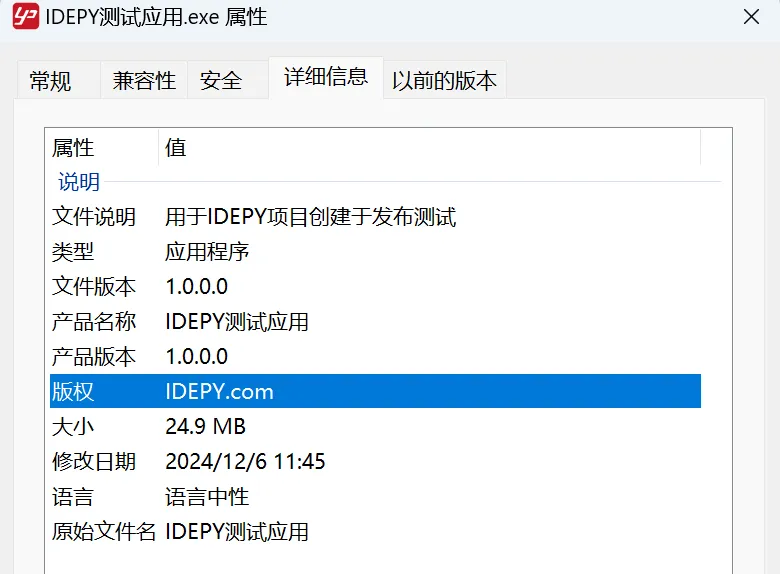Select the 文件版本 row
This screenshot has height=574, width=780.
375,287
